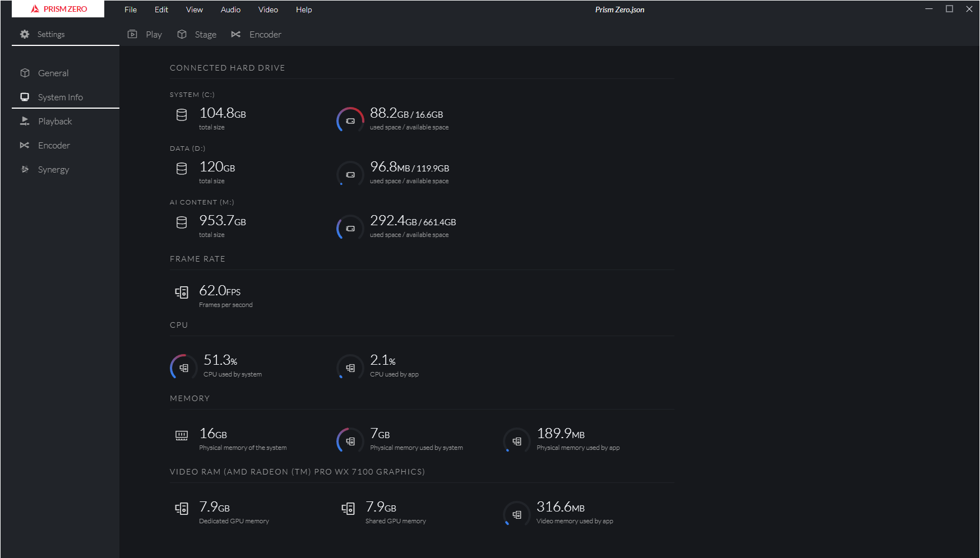Click the Playback sidebar icon

point(25,121)
